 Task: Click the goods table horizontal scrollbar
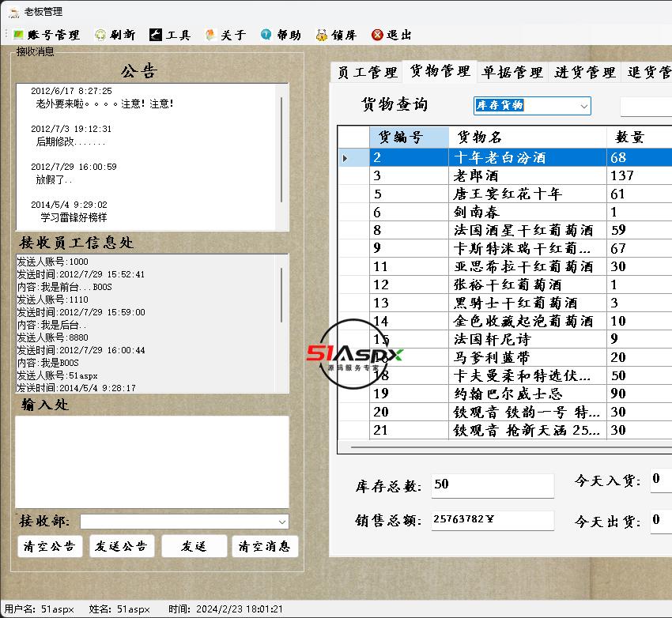coord(510,447)
